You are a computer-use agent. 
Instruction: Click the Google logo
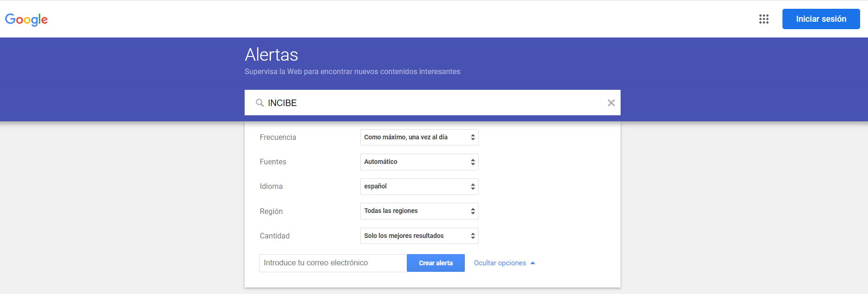point(26,19)
